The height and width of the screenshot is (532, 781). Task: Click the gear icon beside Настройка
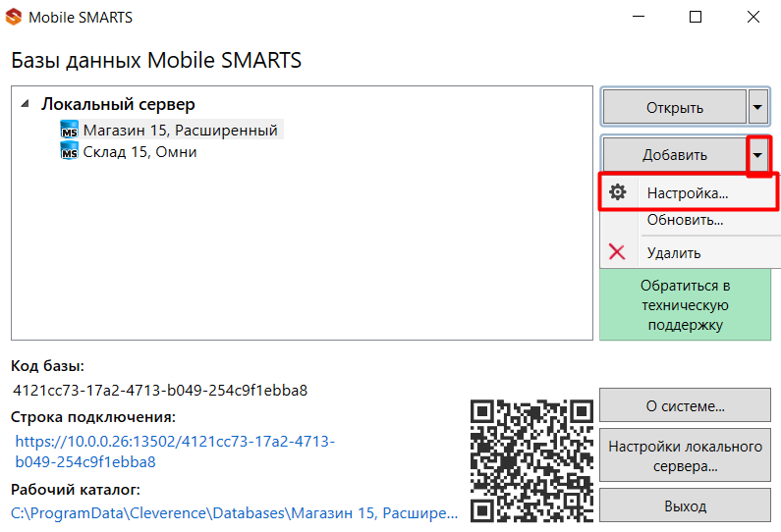click(618, 192)
